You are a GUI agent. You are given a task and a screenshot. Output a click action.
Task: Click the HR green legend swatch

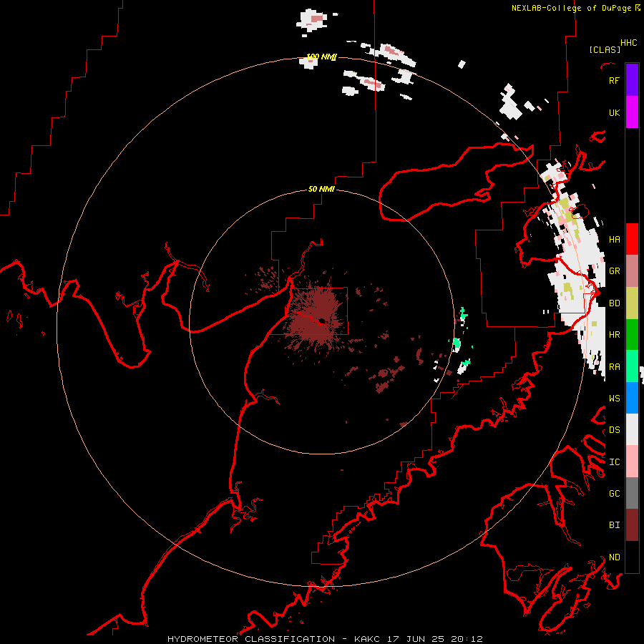click(632, 335)
